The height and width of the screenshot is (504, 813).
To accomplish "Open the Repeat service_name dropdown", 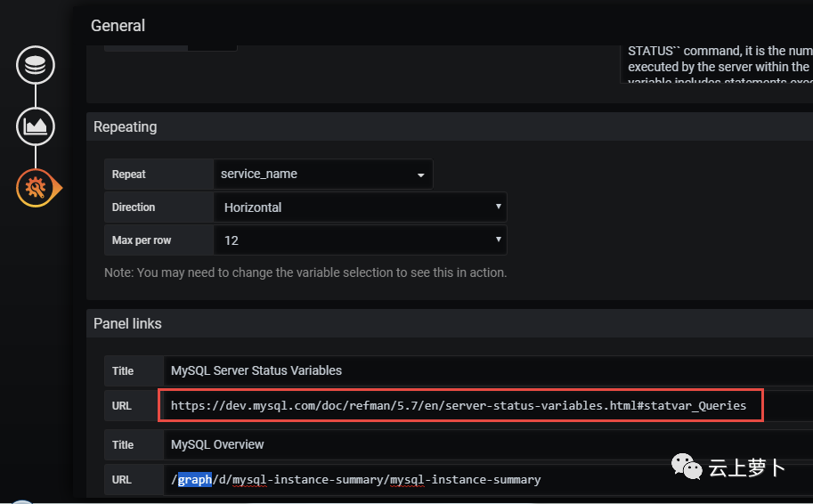I will point(322,175).
